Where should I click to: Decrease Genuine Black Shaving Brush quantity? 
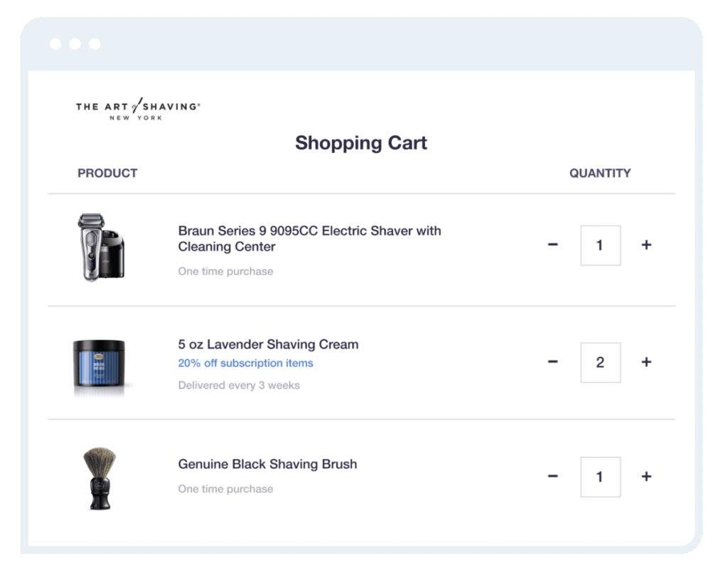tap(552, 476)
